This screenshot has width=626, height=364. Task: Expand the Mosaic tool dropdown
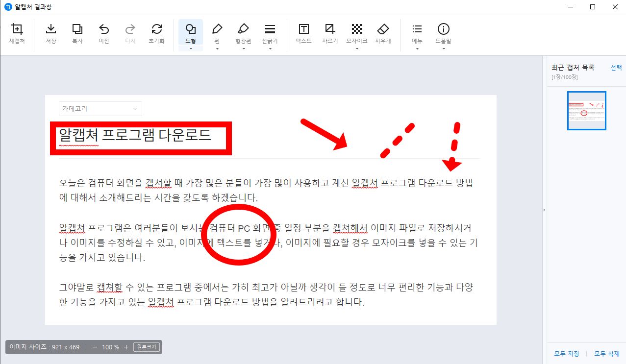(x=356, y=48)
